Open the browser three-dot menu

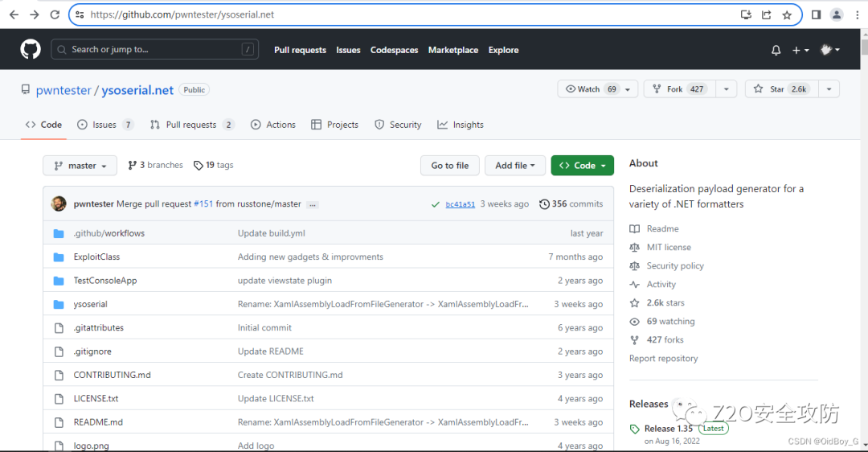point(857,15)
